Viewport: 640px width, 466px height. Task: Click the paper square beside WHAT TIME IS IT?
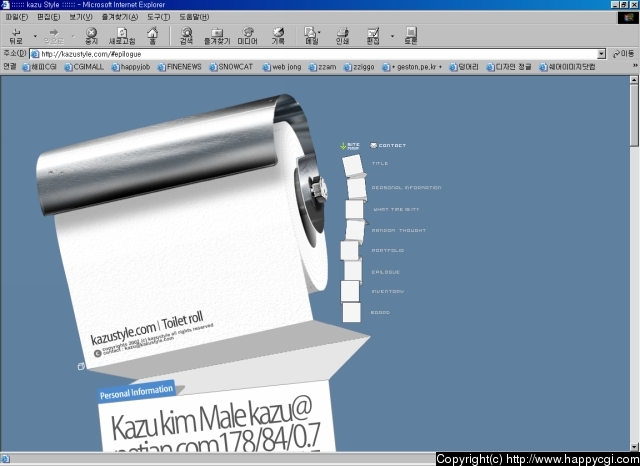354,209
